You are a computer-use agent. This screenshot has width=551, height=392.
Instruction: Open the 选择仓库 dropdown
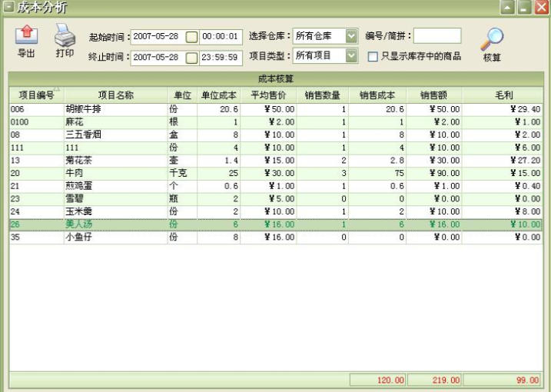[x=351, y=36]
